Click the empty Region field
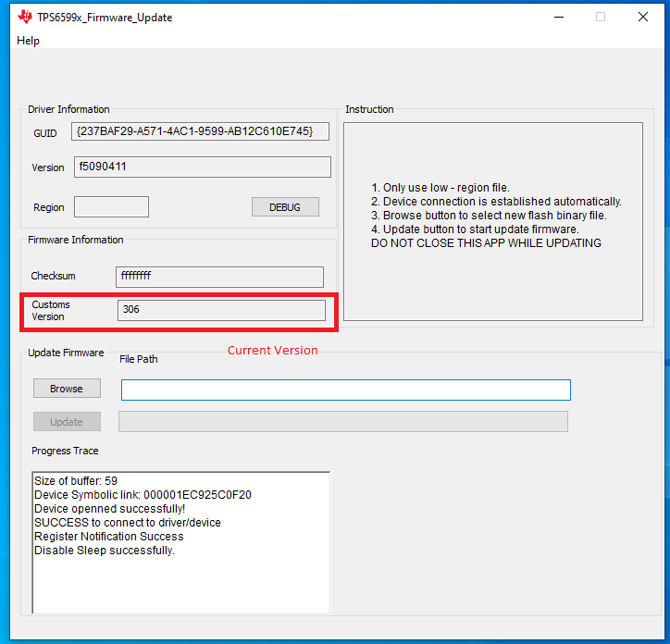Viewport: 670px width, 644px height. point(111,206)
